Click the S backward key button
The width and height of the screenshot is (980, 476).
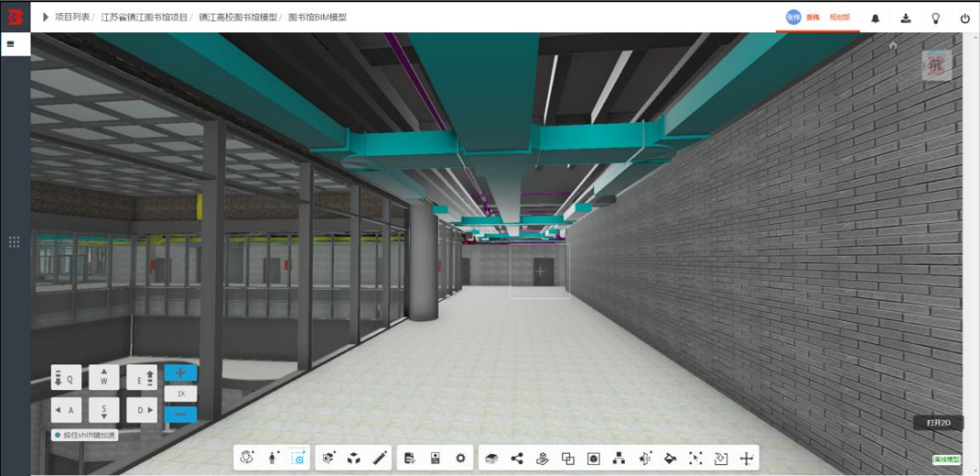[x=103, y=410]
